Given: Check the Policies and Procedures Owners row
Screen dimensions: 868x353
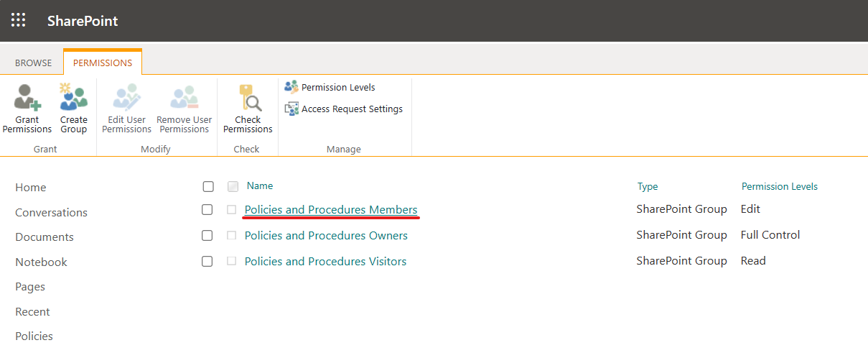Looking at the screenshot, I should click(x=207, y=236).
